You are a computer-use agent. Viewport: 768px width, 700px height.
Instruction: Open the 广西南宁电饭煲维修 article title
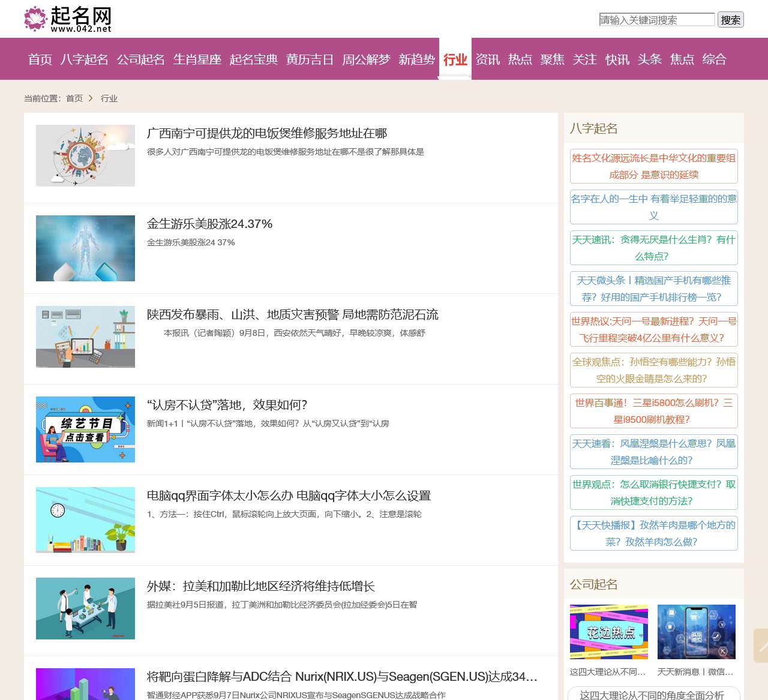pyautogui.click(x=267, y=133)
